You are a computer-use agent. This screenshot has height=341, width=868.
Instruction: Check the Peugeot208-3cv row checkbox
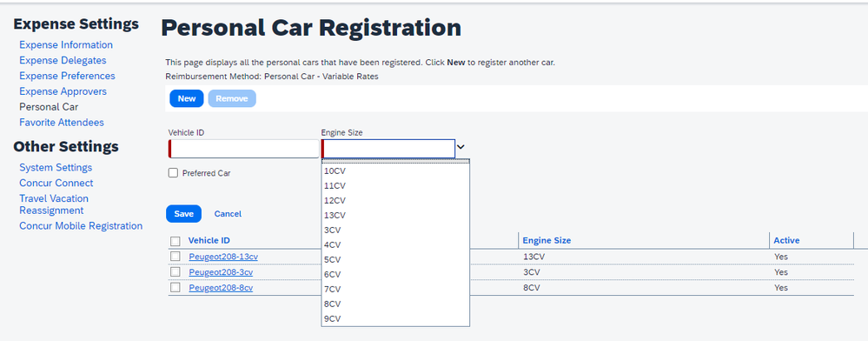click(x=175, y=271)
